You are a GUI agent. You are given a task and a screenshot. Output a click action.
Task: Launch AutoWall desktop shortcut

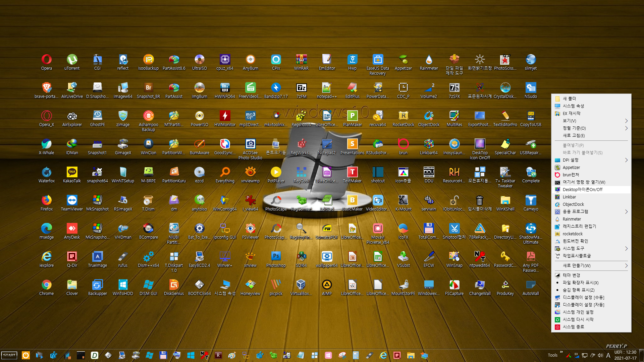531,288
